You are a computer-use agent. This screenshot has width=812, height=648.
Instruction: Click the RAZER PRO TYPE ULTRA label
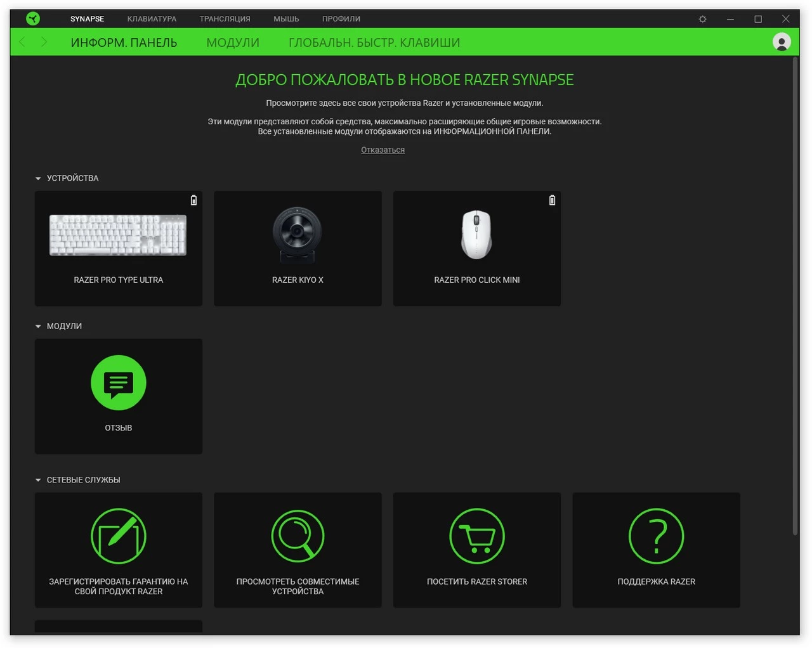tap(119, 280)
